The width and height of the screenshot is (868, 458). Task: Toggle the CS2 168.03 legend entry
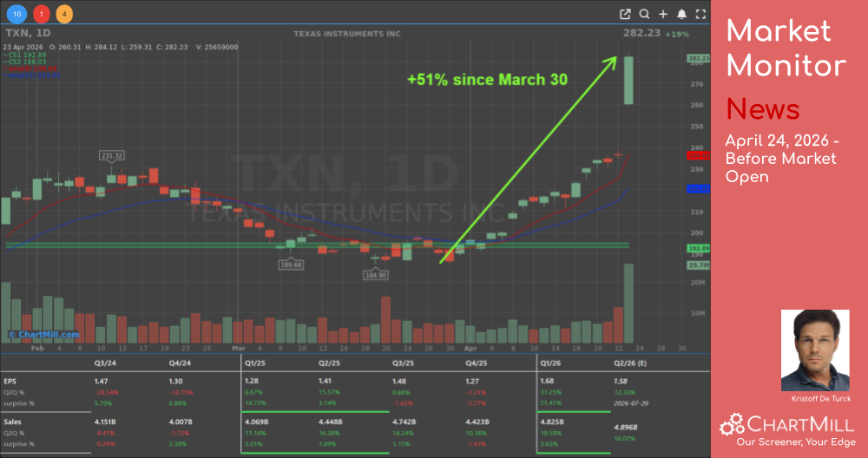[24, 61]
